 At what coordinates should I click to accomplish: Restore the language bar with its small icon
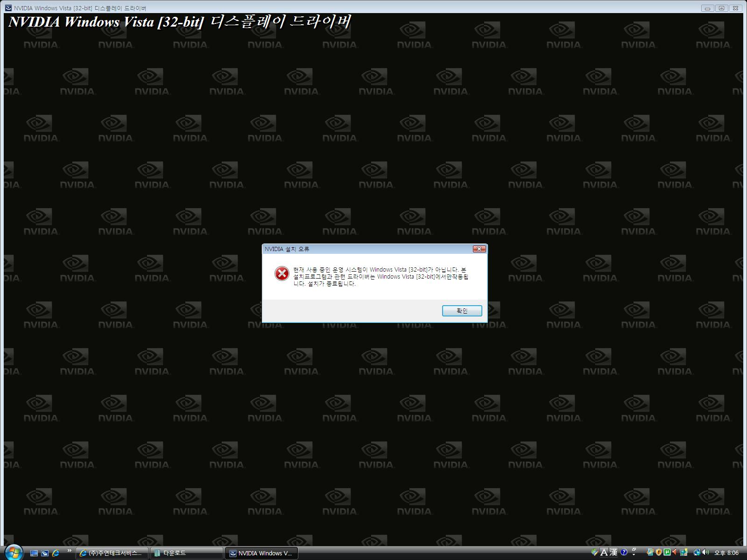(x=634, y=549)
